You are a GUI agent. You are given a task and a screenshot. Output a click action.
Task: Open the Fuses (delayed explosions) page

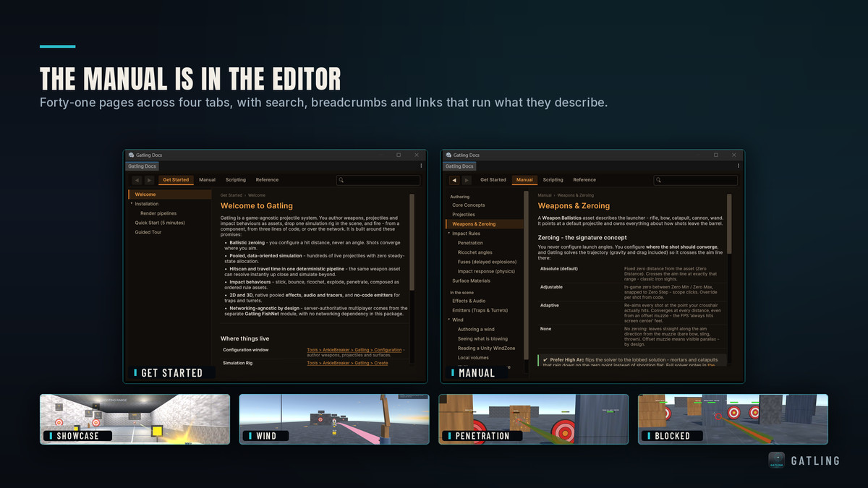point(487,262)
